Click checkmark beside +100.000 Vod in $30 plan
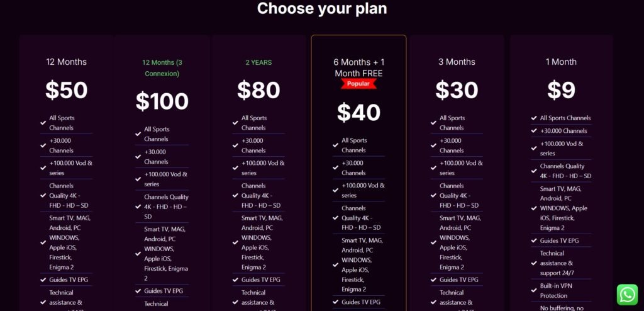Viewport: 644px width, 311px height. [433, 168]
